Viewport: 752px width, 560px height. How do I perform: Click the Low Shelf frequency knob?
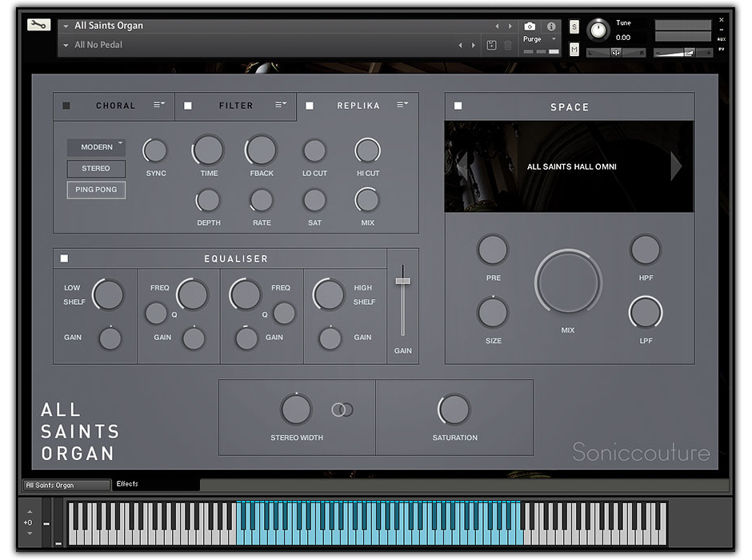tap(108, 294)
